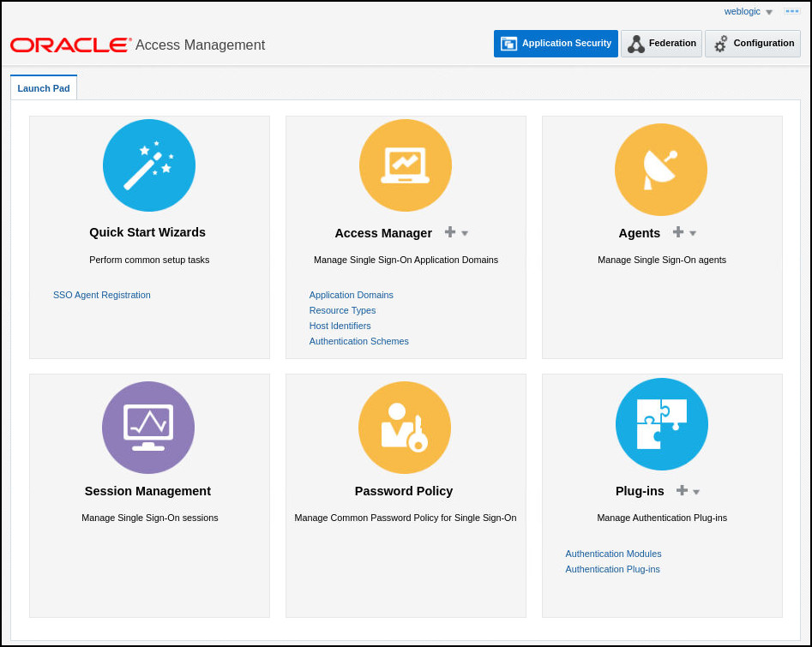Select the Launch Pad tab
Viewport: 812px width, 647px height.
44,88
